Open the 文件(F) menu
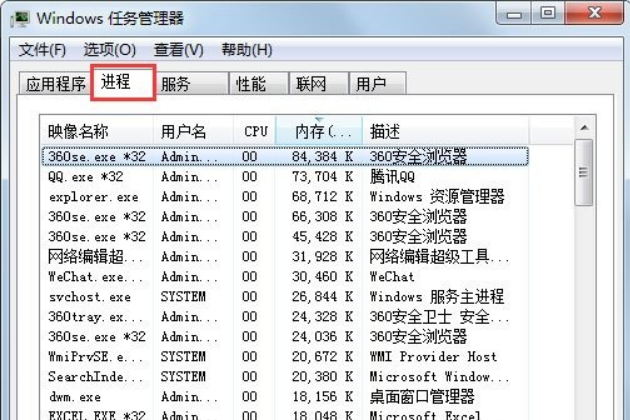Screen dimensions: 630x420 pos(42,50)
